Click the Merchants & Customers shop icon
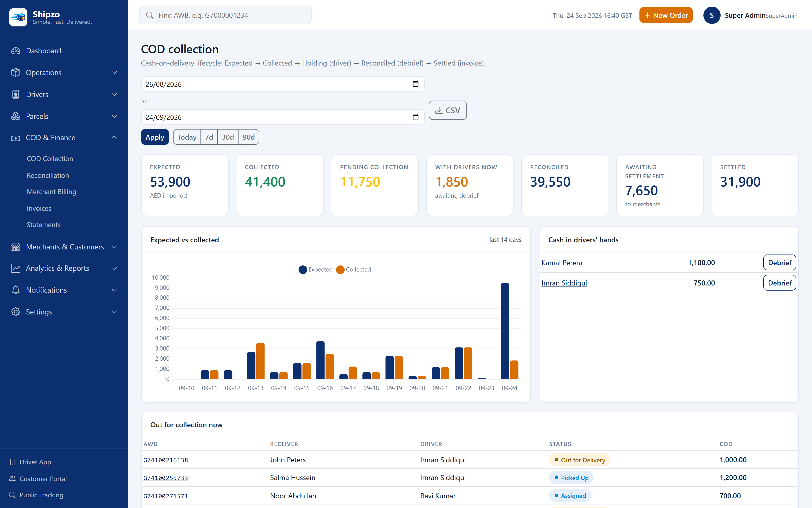 [15, 247]
